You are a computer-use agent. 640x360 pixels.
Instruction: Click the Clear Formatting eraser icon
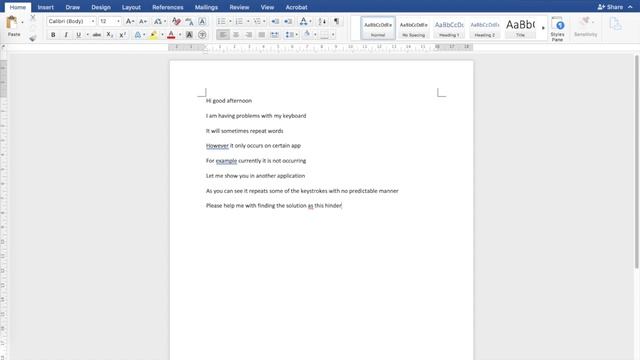(x=176, y=21)
